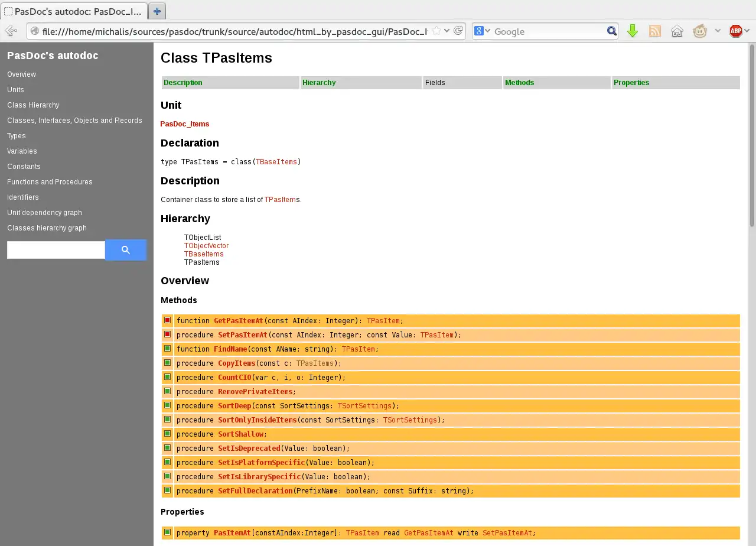Click green icon beside PasItemAt property

(168, 532)
